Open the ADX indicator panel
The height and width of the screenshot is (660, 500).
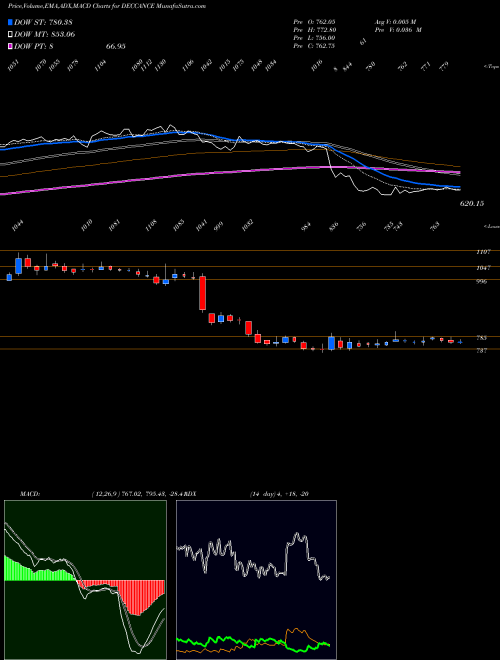(x=256, y=580)
